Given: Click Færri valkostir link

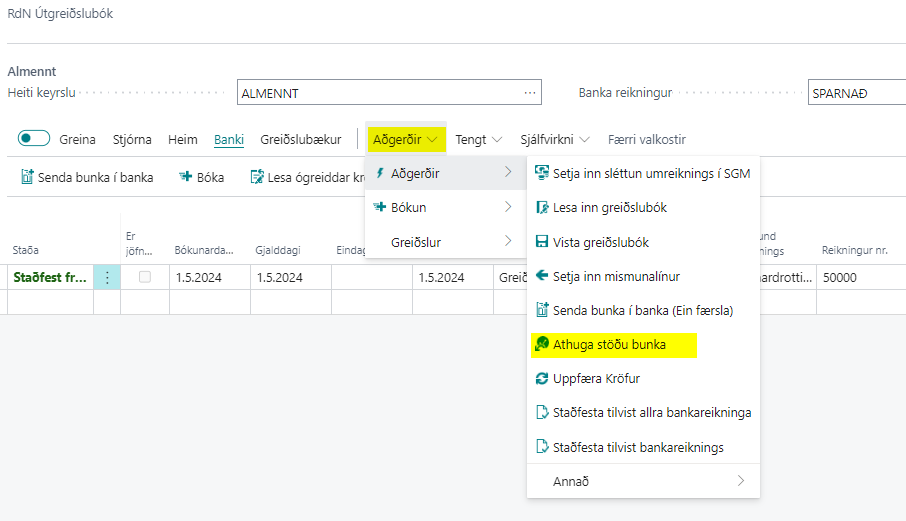Looking at the screenshot, I should click(x=646, y=139).
